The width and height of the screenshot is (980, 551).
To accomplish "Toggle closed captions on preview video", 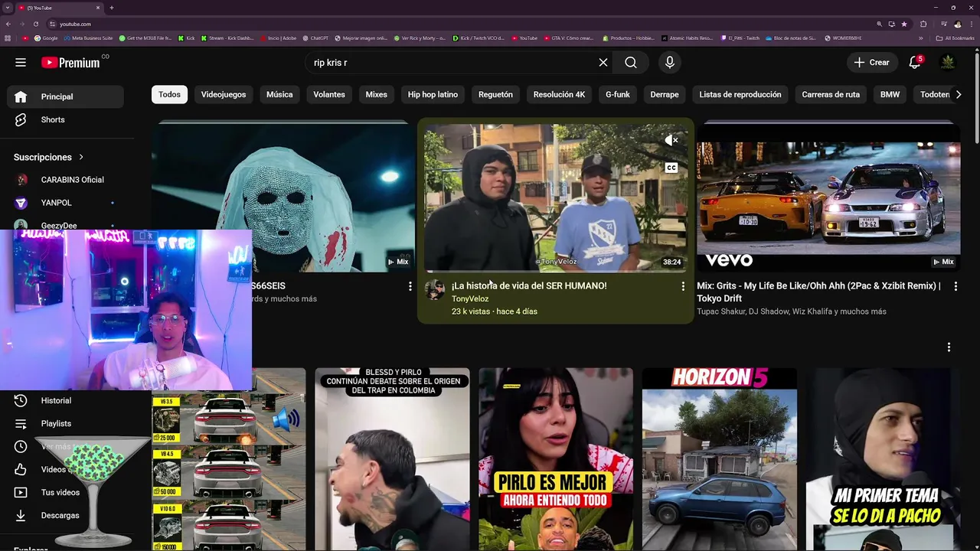I will pos(671,168).
